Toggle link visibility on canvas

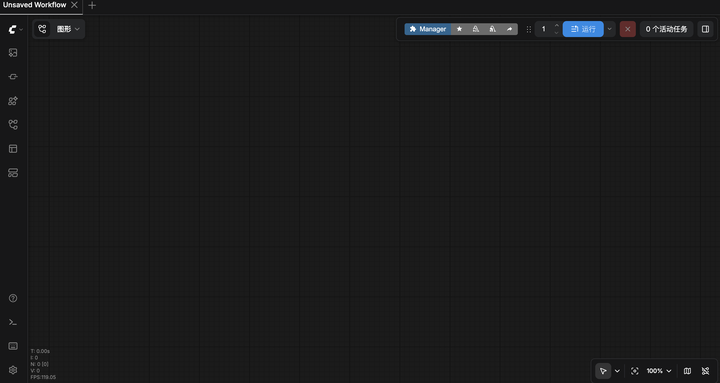click(706, 371)
